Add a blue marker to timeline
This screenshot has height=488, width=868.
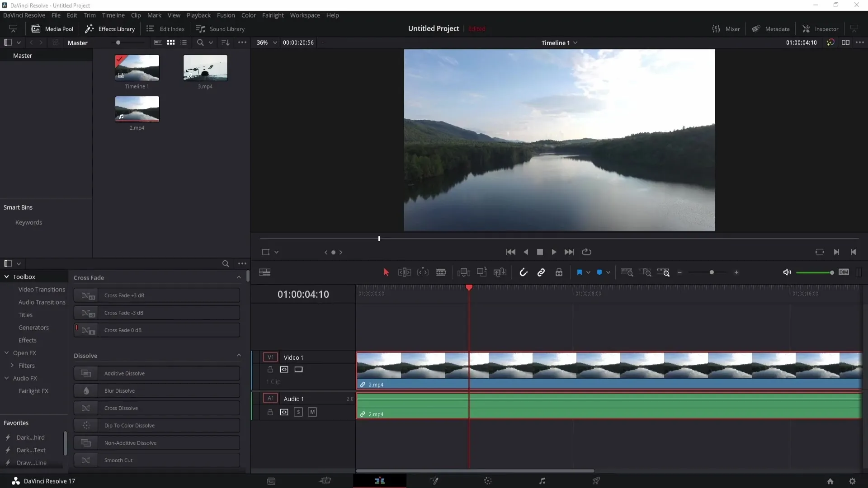pos(599,272)
